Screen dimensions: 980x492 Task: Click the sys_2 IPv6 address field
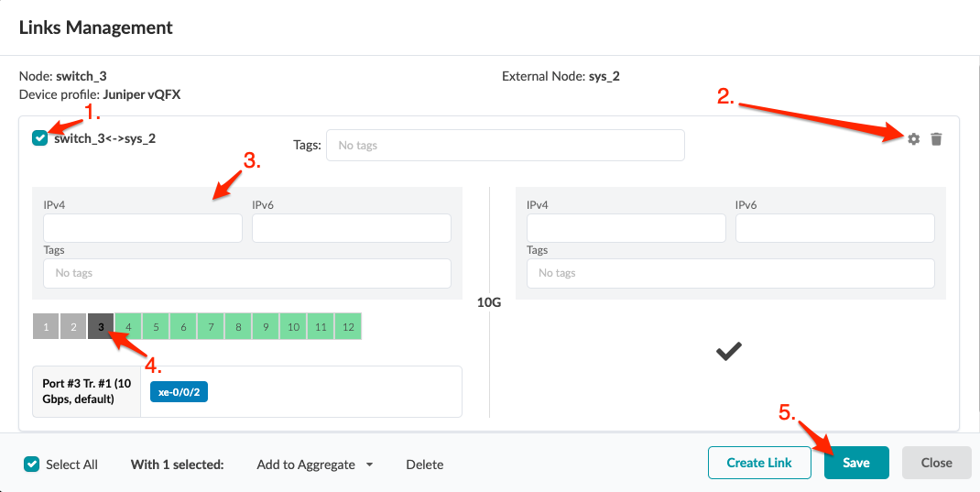[x=835, y=228]
